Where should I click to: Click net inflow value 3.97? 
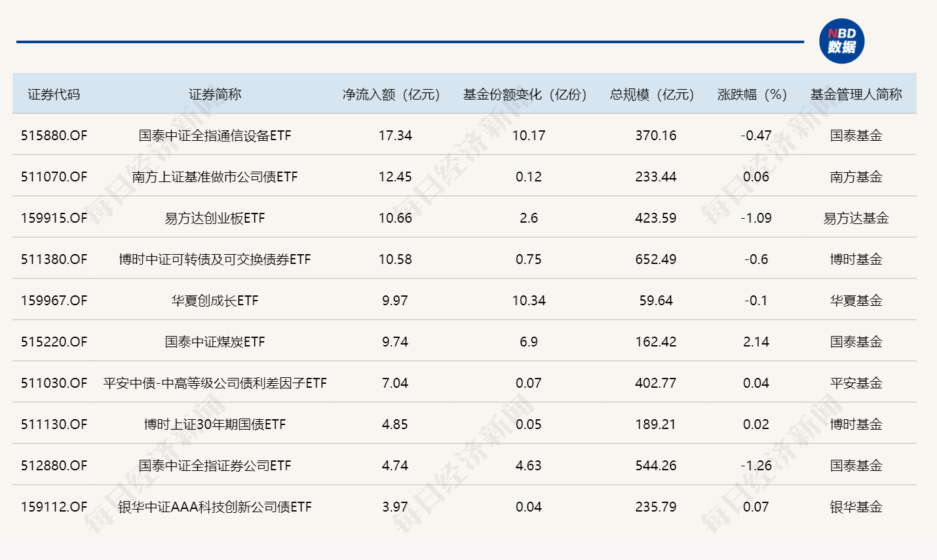pos(395,507)
